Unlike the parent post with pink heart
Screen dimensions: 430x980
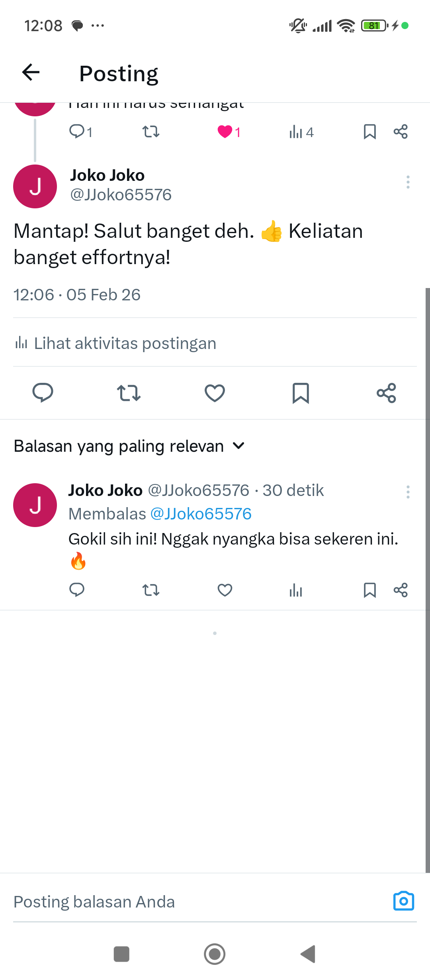225,131
